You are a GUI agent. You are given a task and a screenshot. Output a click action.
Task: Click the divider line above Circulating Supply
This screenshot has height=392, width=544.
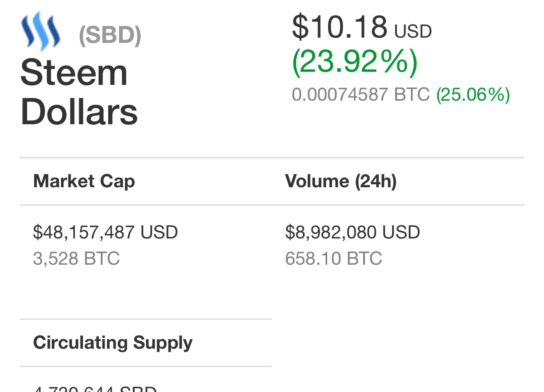tap(146, 319)
